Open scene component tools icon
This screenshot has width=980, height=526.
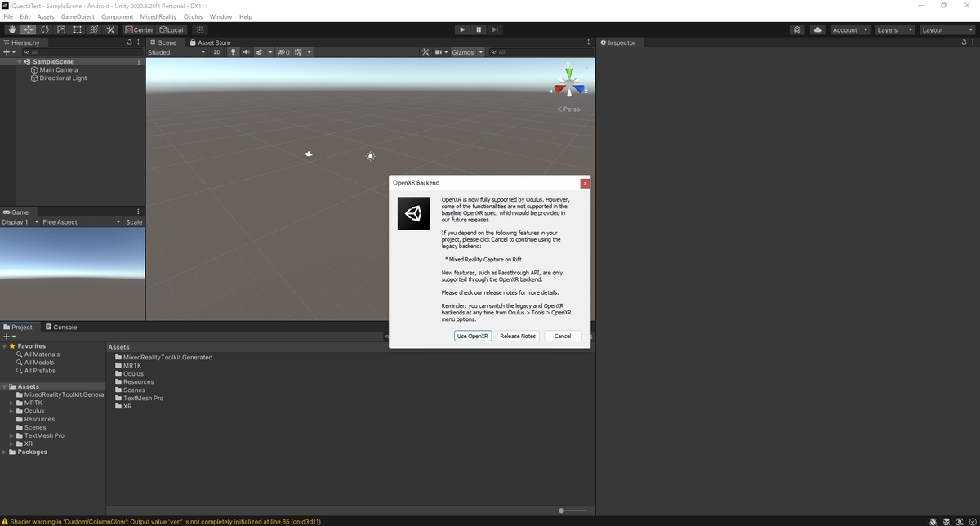coord(425,52)
